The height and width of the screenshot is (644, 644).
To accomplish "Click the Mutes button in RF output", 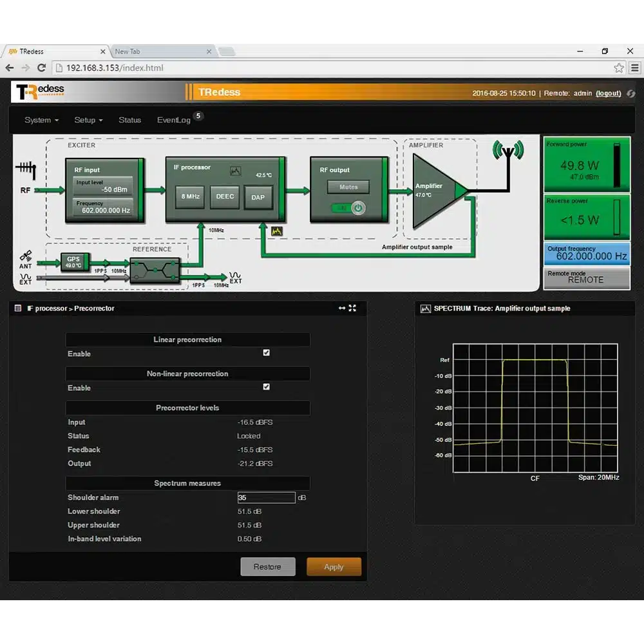I will point(348,187).
